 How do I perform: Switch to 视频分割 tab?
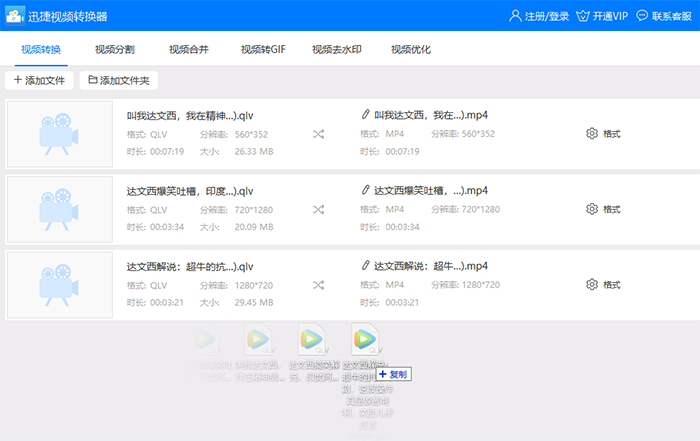click(x=115, y=50)
